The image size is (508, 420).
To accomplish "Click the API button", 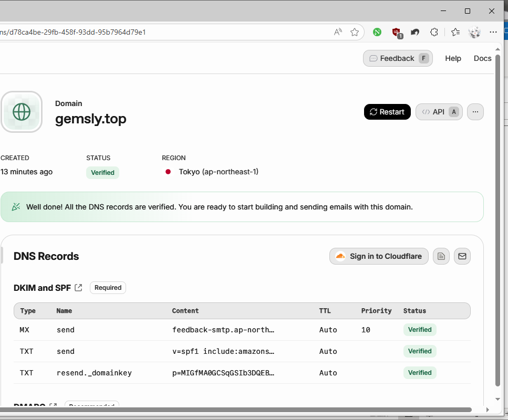I will tap(439, 112).
